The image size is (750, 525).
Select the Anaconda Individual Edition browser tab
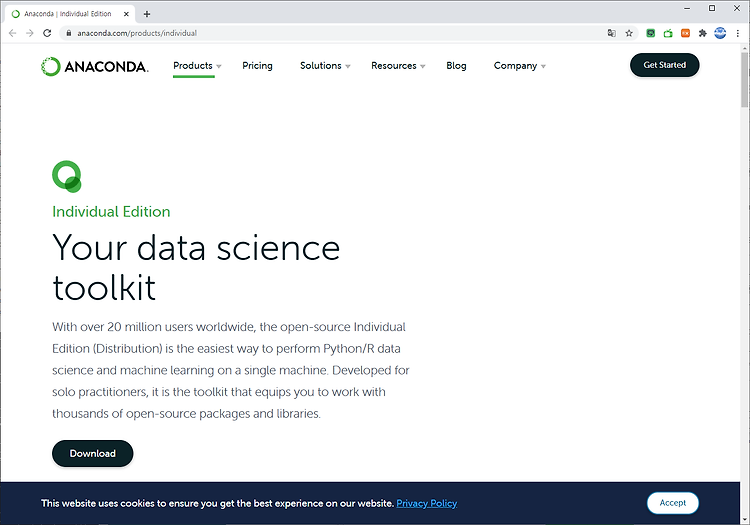point(70,14)
